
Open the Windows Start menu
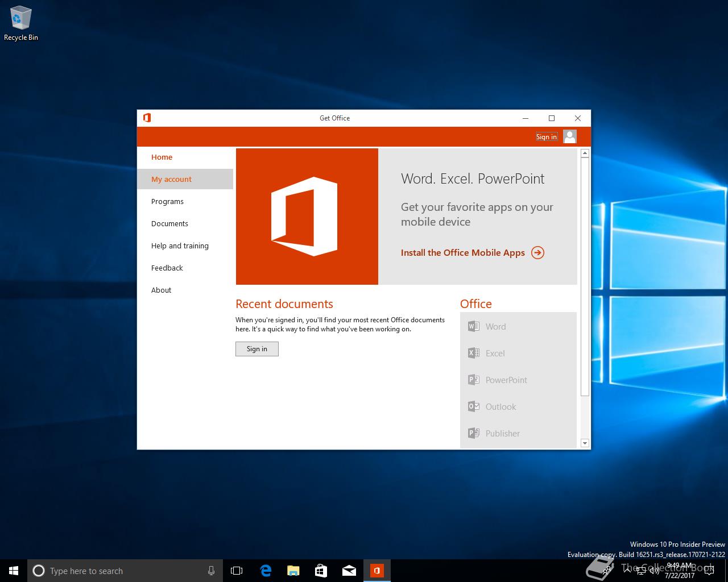[14, 571]
